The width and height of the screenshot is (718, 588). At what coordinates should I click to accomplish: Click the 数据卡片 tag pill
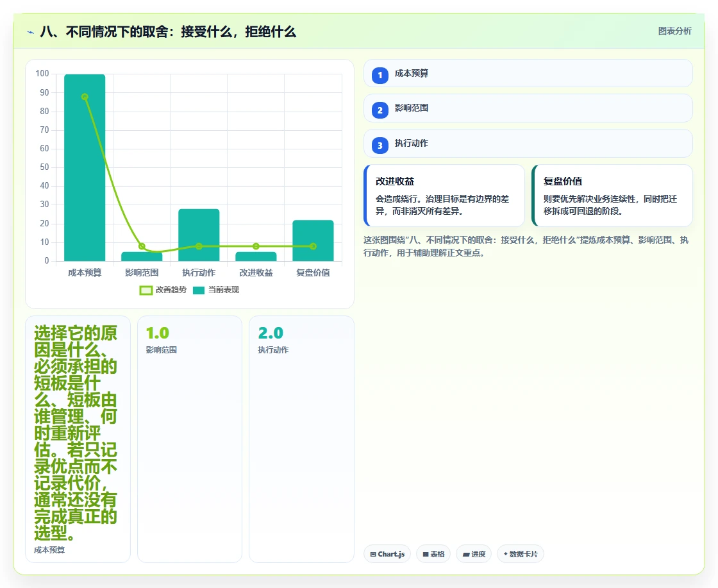point(520,554)
